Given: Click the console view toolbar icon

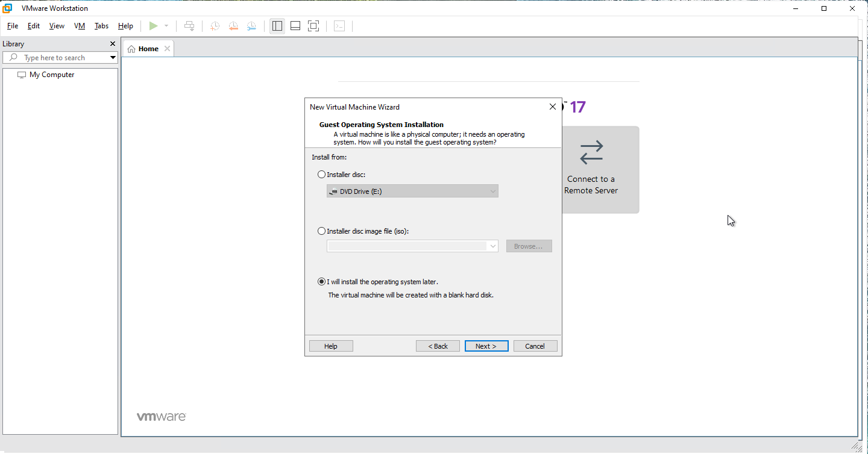Looking at the screenshot, I should point(339,26).
